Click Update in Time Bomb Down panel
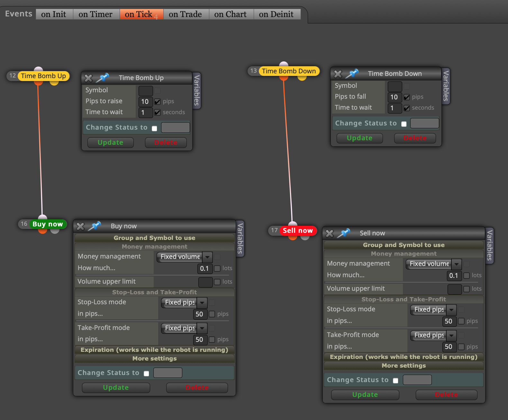 (360, 138)
